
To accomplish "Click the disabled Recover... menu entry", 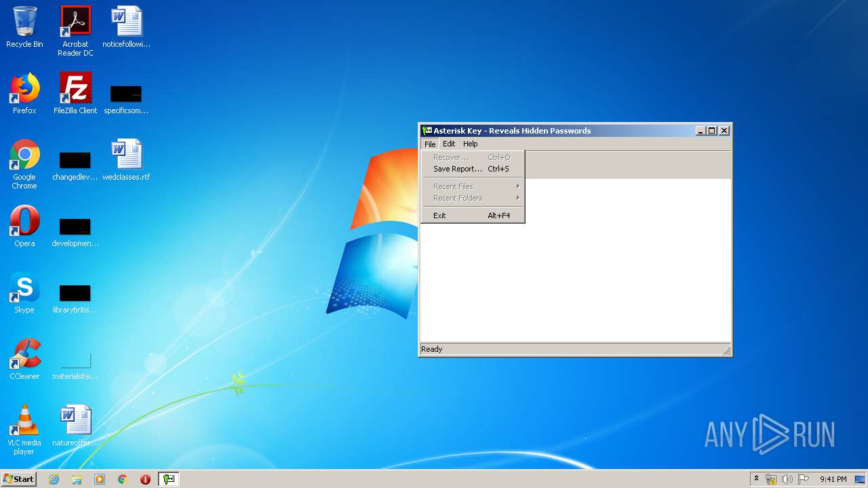I will pos(473,157).
